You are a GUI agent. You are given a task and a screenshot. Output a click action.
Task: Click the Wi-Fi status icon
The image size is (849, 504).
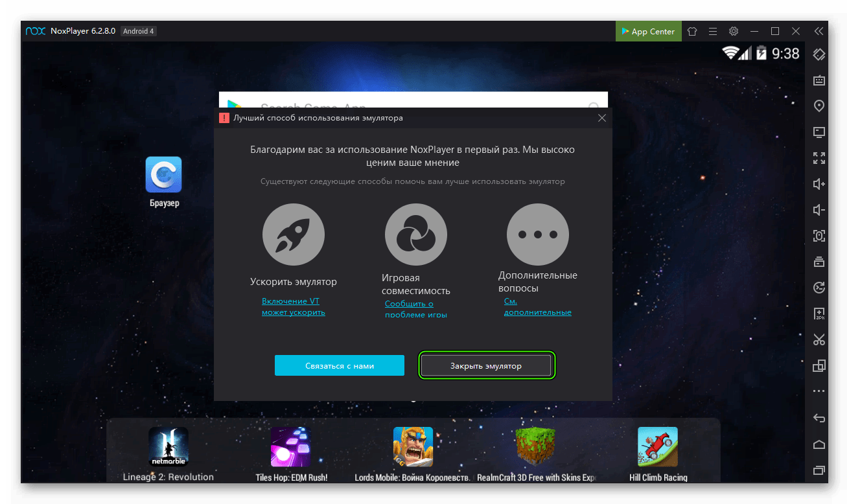point(731,53)
